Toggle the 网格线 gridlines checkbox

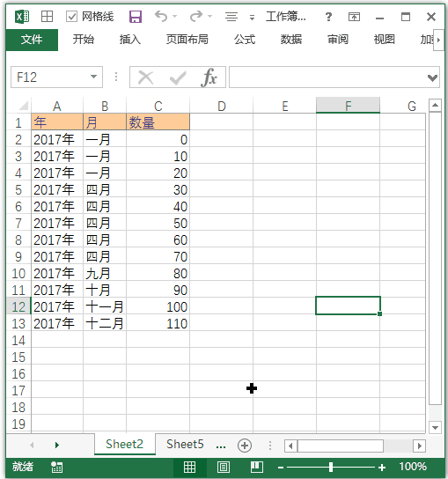71,17
